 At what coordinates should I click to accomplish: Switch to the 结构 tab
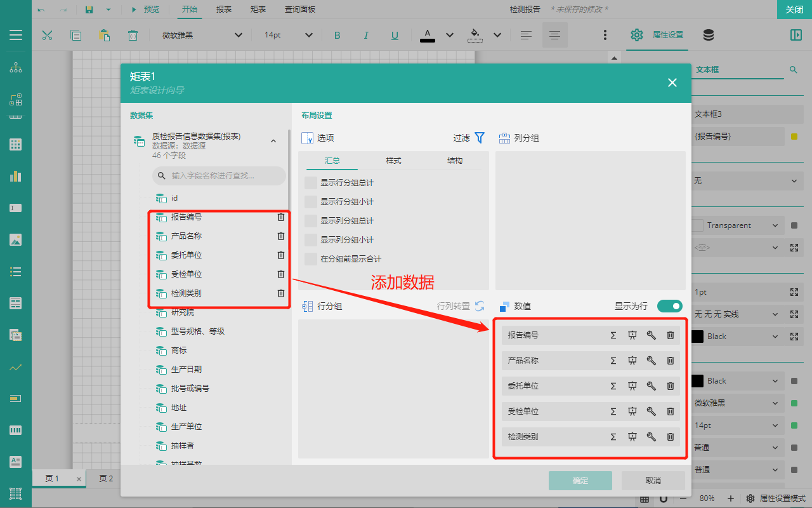coord(455,161)
